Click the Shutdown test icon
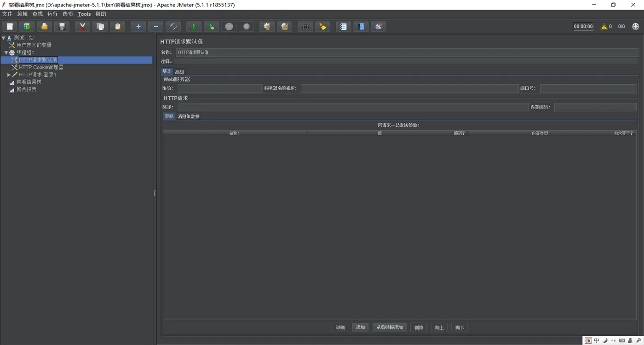 [x=246, y=27]
